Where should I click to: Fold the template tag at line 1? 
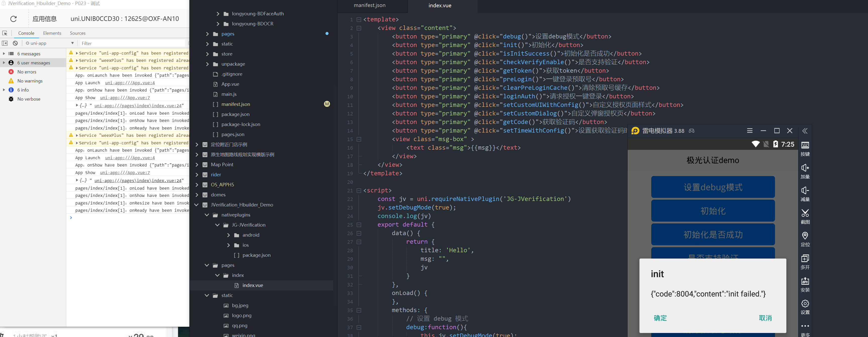(359, 20)
